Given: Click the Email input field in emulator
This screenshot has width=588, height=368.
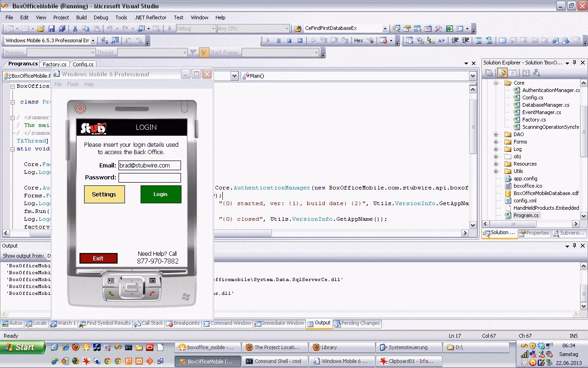Looking at the screenshot, I should [x=150, y=165].
